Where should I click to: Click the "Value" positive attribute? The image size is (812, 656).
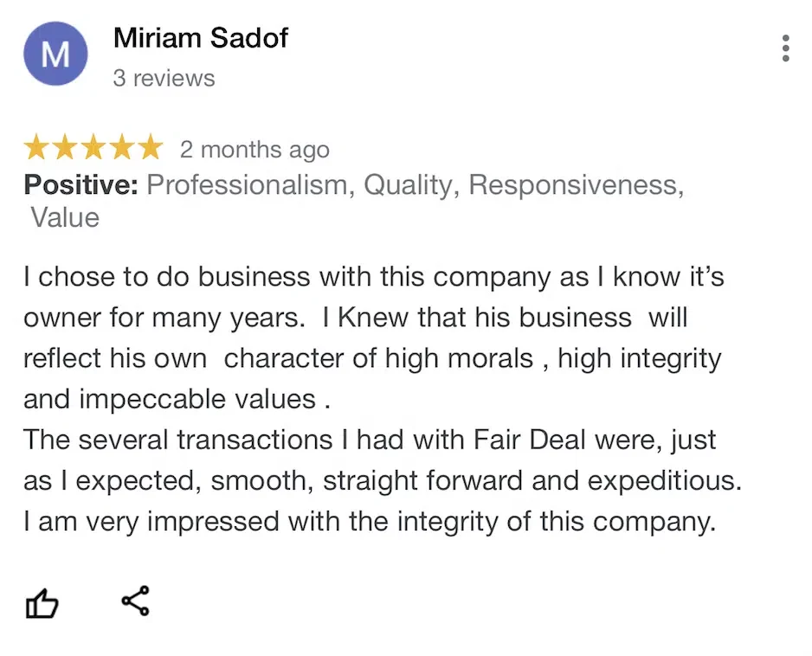click(65, 217)
